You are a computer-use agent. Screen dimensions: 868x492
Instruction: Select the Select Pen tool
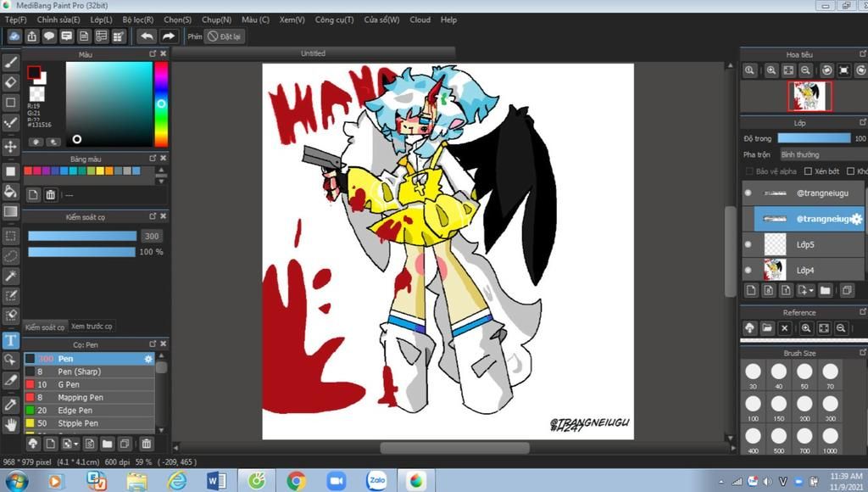10,296
